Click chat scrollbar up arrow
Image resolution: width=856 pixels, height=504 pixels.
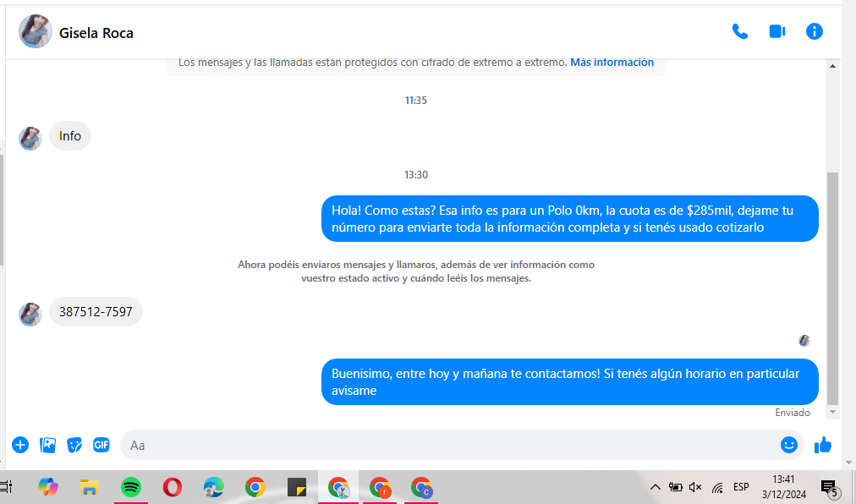click(832, 66)
